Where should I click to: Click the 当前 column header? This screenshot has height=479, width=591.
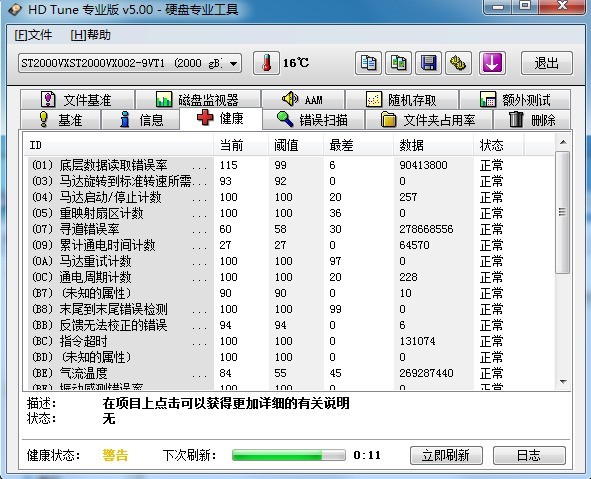[241, 145]
